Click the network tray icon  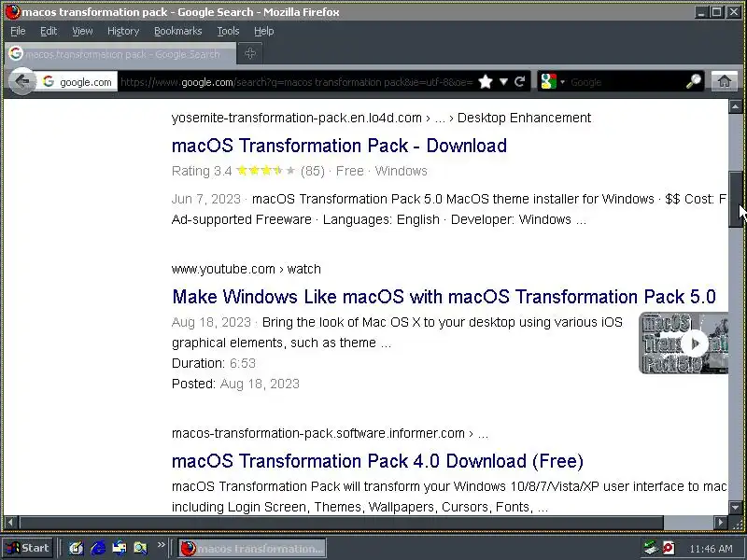coord(650,548)
